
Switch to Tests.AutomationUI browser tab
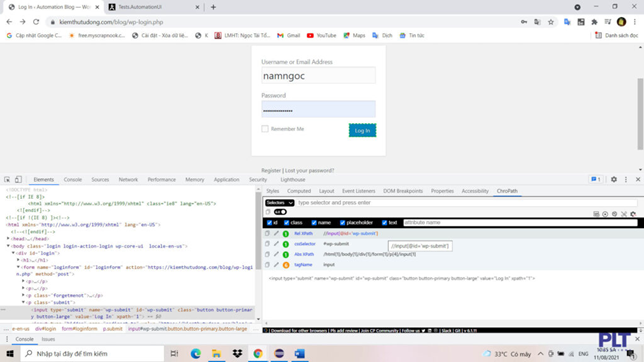152,7
